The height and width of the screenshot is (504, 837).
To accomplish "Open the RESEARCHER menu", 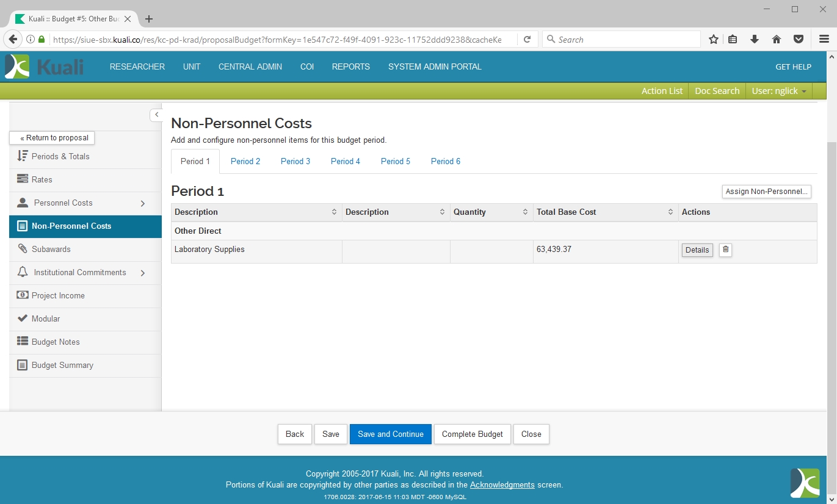I will [137, 67].
